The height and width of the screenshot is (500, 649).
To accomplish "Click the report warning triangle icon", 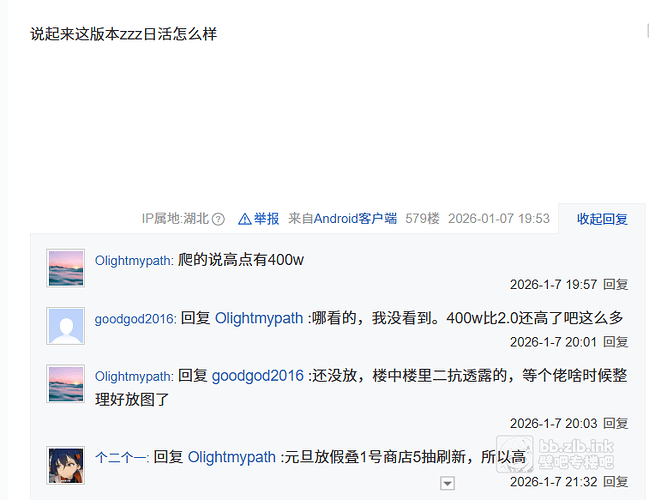I will [x=245, y=219].
